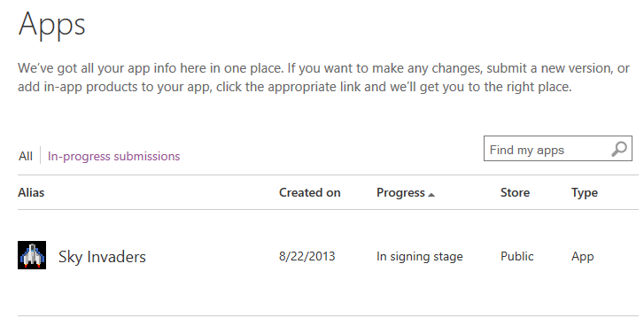Focus the Find my apps search box

pyautogui.click(x=558, y=149)
